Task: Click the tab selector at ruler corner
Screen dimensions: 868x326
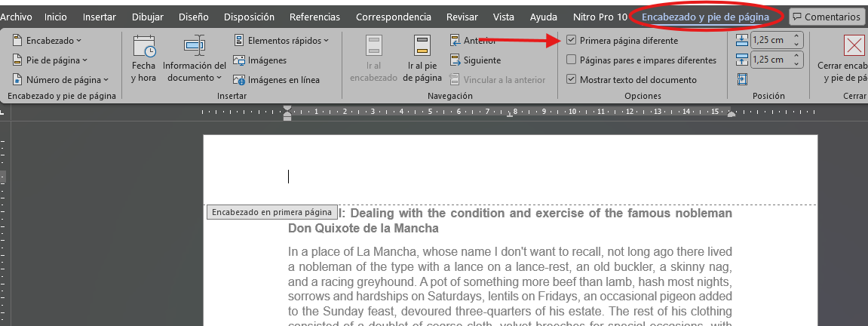Action: click(2, 112)
